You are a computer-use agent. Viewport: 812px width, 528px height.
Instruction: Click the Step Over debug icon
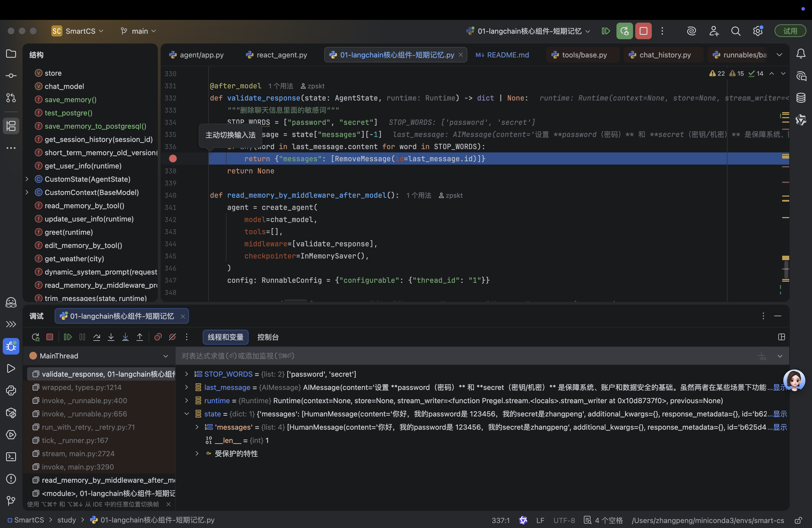point(97,337)
